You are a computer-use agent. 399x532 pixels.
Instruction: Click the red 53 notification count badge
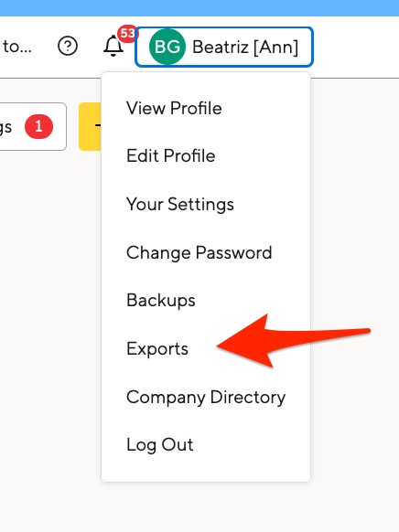(127, 33)
